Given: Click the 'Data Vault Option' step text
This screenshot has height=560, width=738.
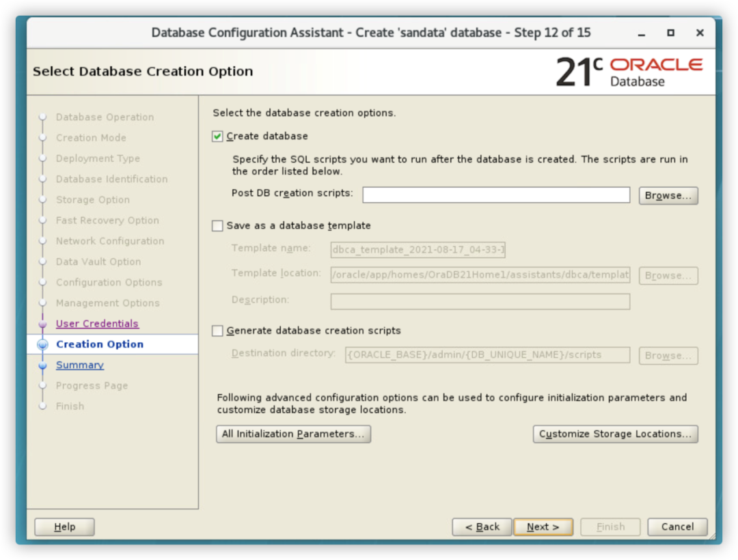Looking at the screenshot, I should click(x=98, y=262).
